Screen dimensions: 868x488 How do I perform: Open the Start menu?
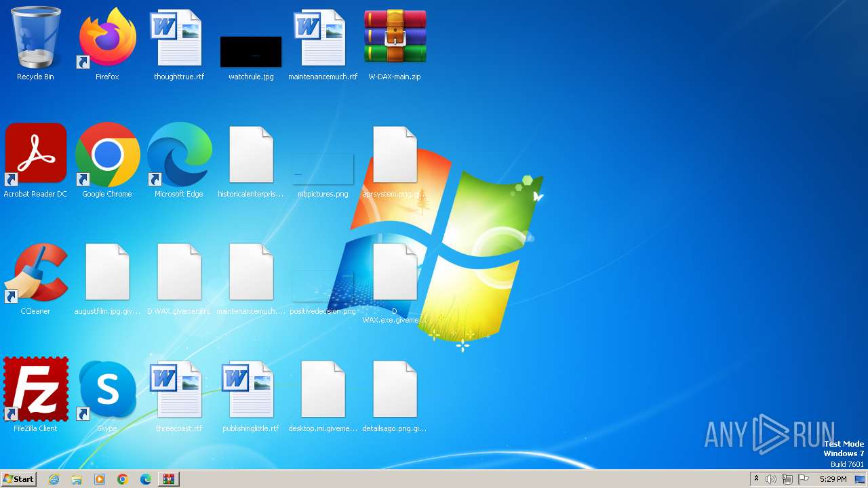coord(18,479)
